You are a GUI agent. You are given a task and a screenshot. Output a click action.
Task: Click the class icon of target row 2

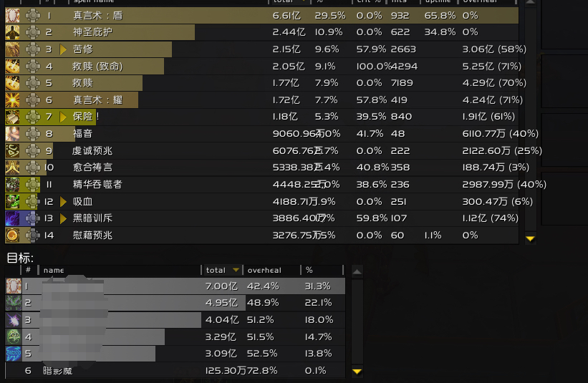[13, 303]
